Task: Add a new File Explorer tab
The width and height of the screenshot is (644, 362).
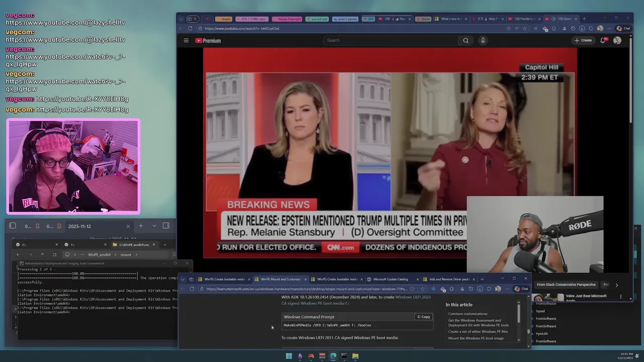Action: point(165,245)
